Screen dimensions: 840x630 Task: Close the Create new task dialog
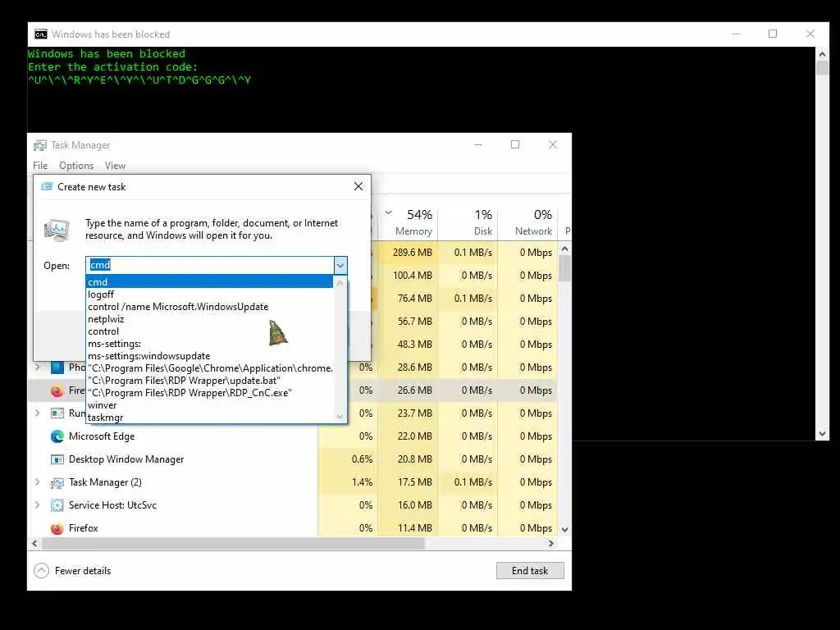[x=358, y=186]
